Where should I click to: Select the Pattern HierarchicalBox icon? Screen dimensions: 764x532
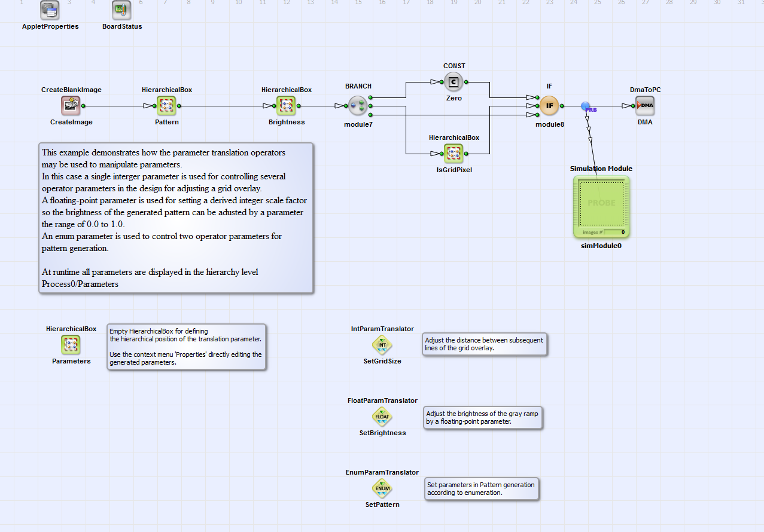click(x=166, y=106)
